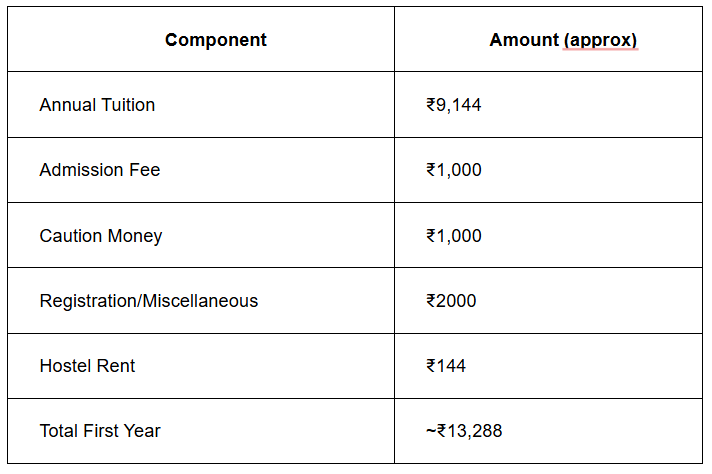Click the ₹1,000 amount beside Caution Money
Image resolution: width=712 pixels, height=474 pixels.
coord(453,236)
